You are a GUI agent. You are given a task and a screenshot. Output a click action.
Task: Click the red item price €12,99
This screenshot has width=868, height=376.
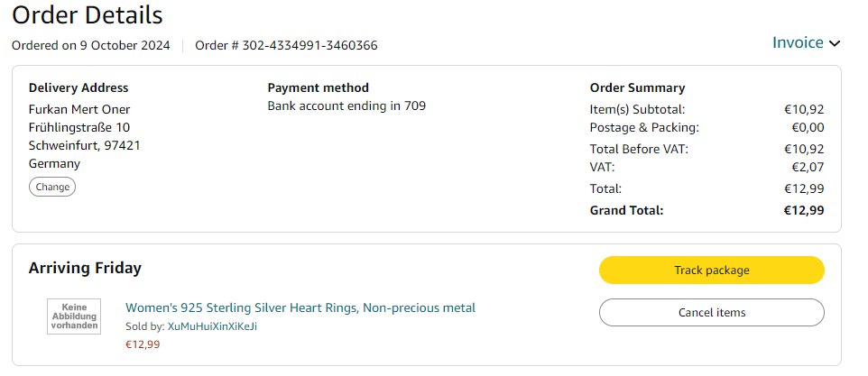(143, 344)
